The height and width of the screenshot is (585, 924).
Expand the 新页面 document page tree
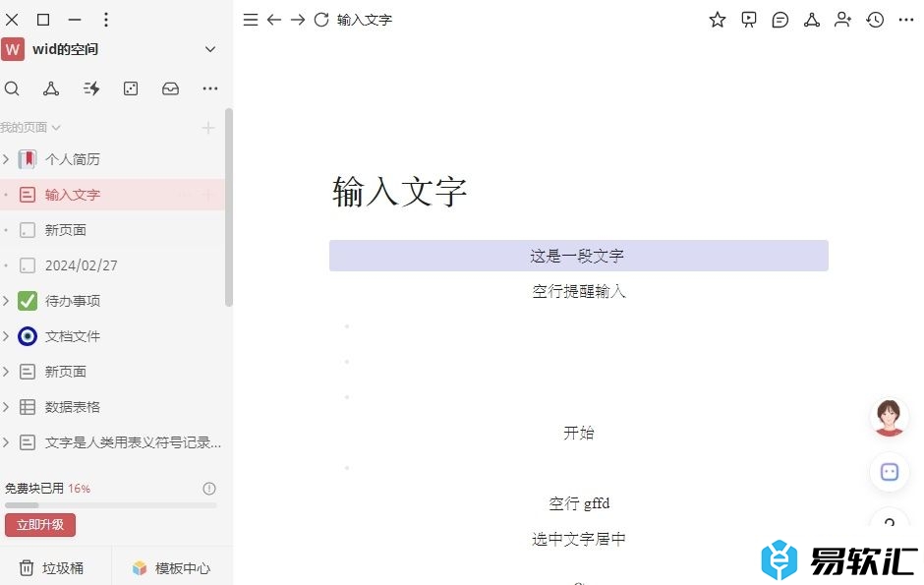coord(6,371)
